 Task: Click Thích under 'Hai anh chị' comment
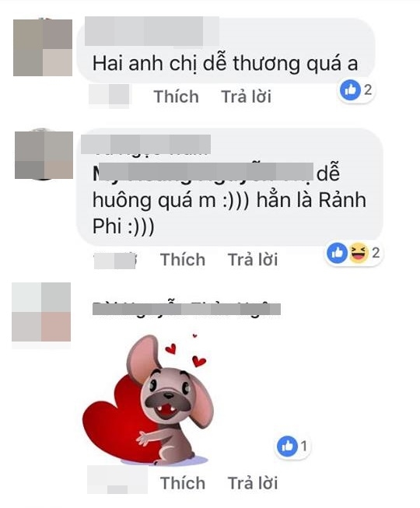coord(176,96)
